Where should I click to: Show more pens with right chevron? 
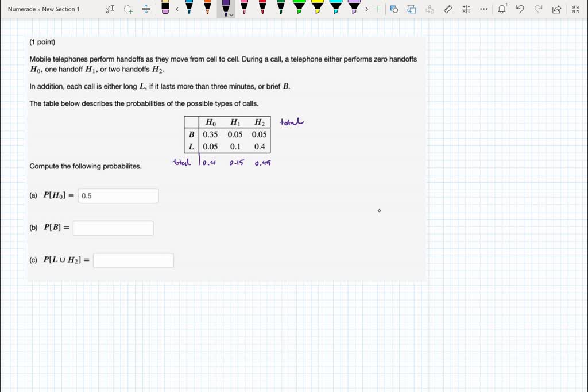pos(366,9)
